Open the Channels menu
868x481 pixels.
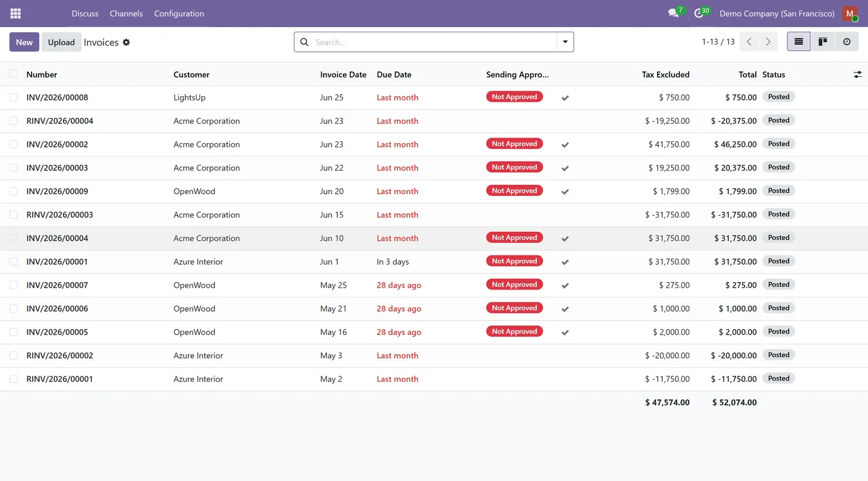click(x=126, y=14)
